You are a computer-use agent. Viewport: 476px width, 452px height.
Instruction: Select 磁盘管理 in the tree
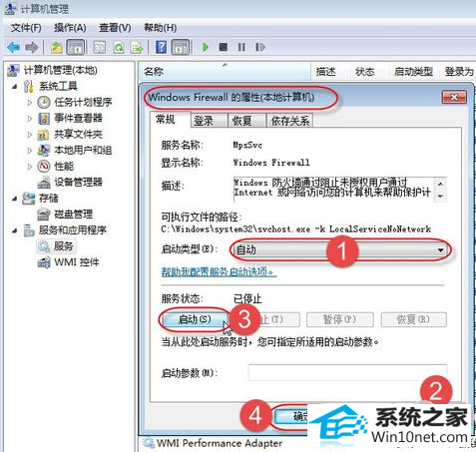[x=73, y=215]
